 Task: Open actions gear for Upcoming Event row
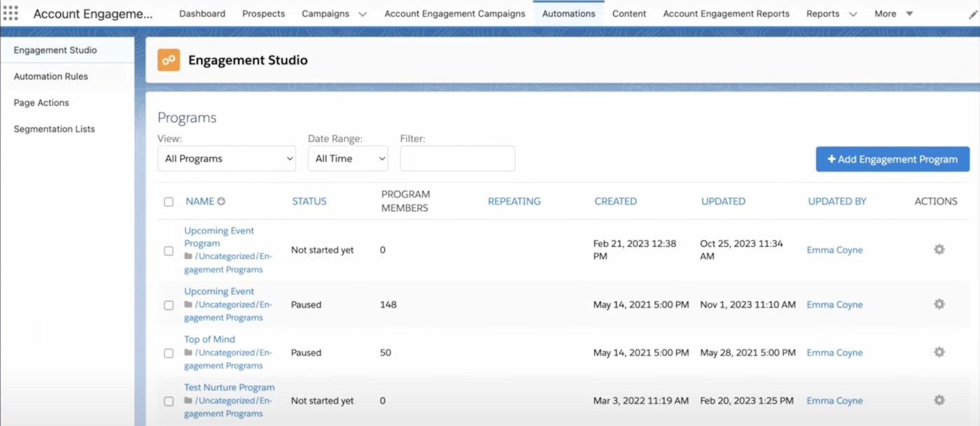point(939,304)
